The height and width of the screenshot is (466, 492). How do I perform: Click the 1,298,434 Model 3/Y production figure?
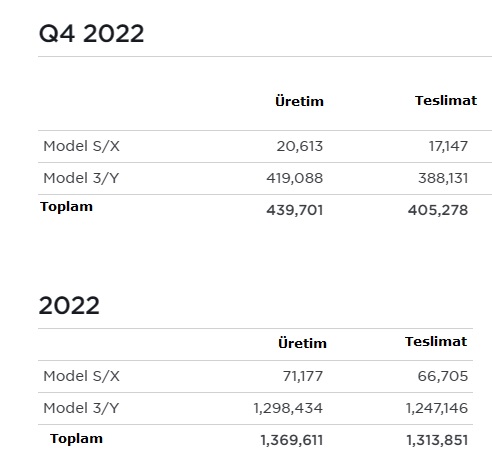pos(288,408)
